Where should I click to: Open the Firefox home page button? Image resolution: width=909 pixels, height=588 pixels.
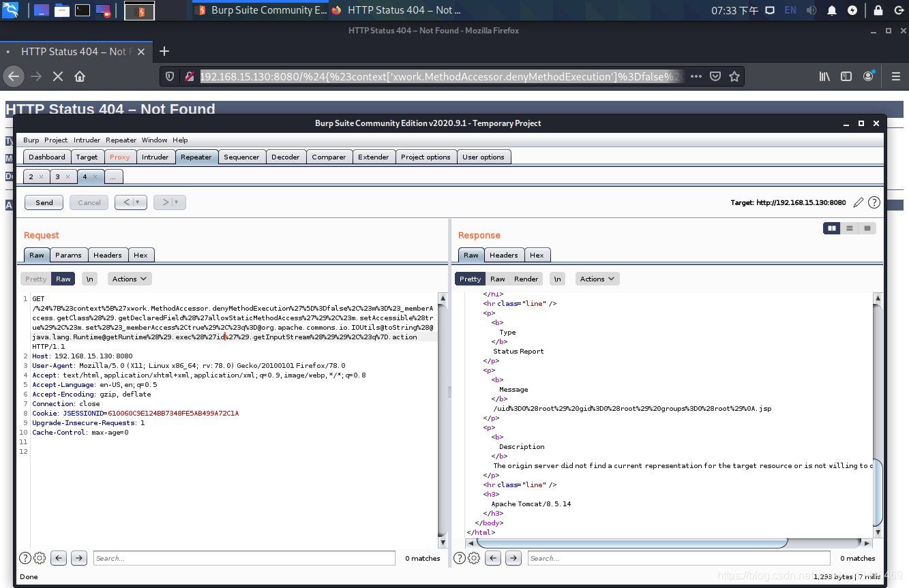[80, 76]
